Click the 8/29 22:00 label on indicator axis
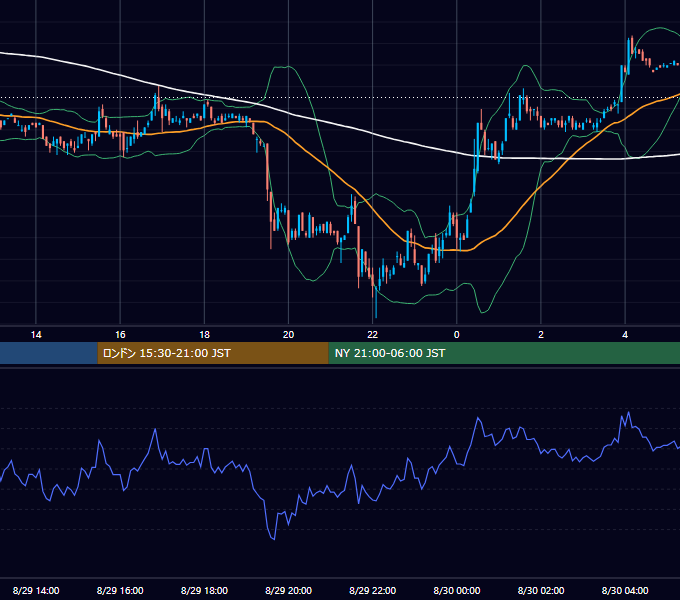The image size is (680, 600). 373,590
